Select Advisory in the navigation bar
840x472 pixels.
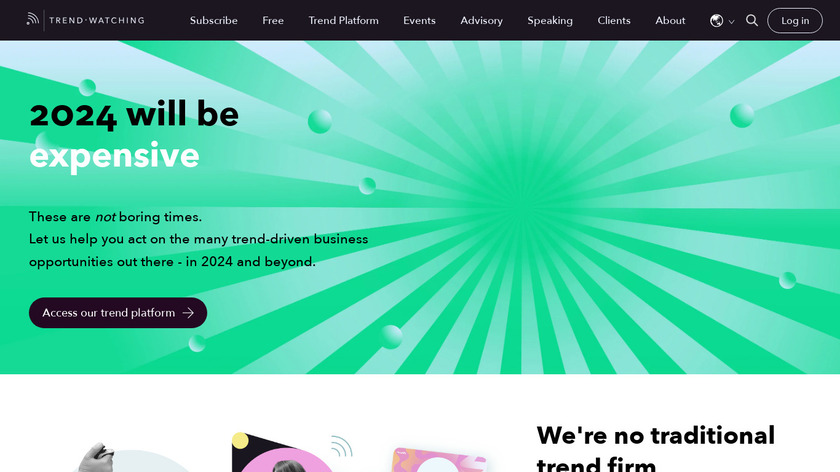tap(482, 20)
